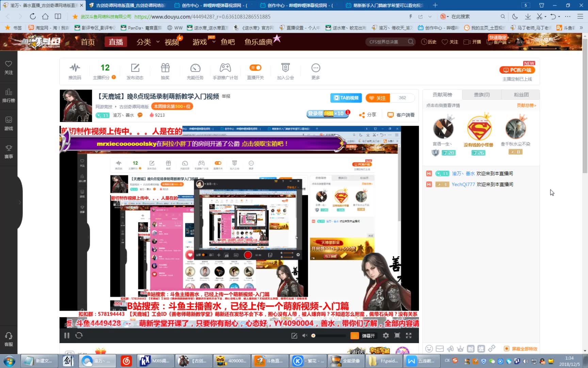The height and width of the screenshot is (368, 588).
Task: Open 客服 headset in left sidebar
Action: click(x=9, y=339)
